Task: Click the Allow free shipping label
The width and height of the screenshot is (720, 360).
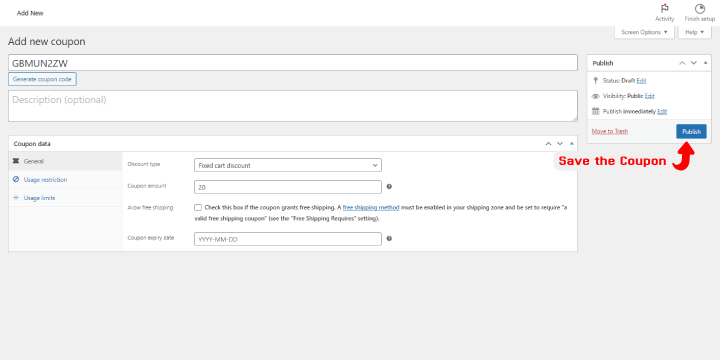Action: [x=150, y=208]
